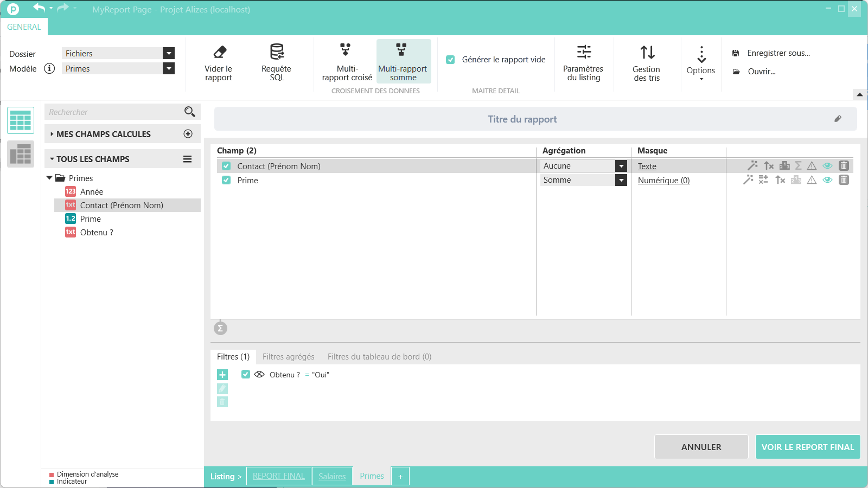Click the green add filter plus button
Screen dimensions: 868x488
(x=222, y=375)
